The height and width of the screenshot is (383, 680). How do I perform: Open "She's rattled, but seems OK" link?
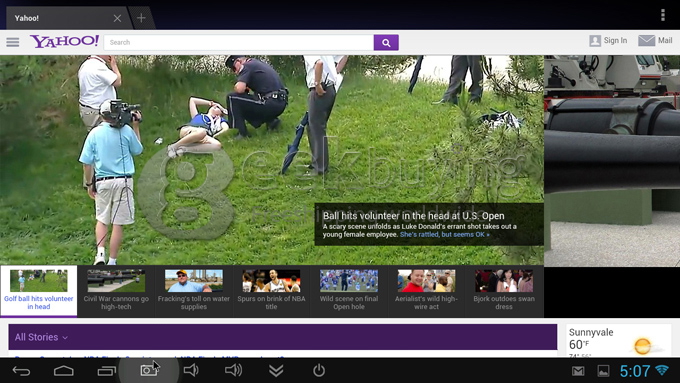(445, 235)
